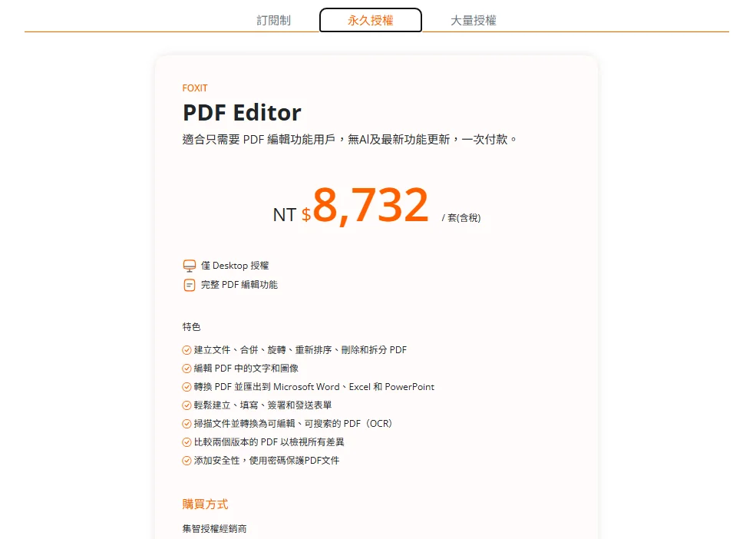Click the feature text 建立文件、合併、旋轉、重新排序

point(300,350)
